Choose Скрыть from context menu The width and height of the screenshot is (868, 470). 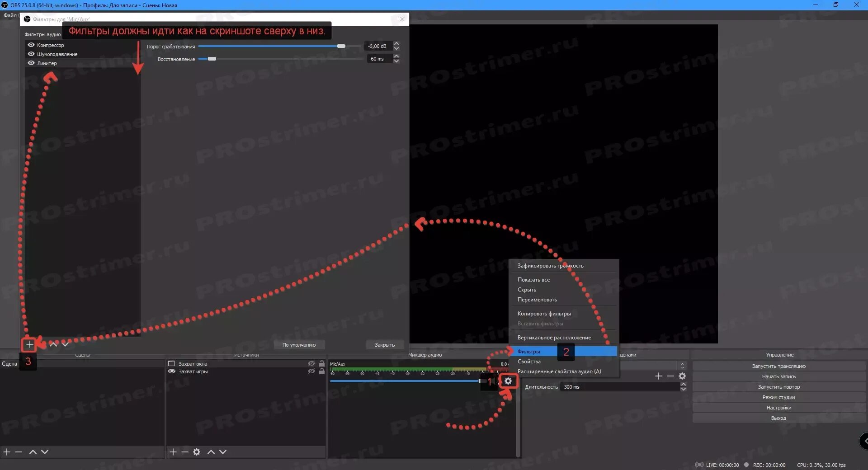point(563,290)
